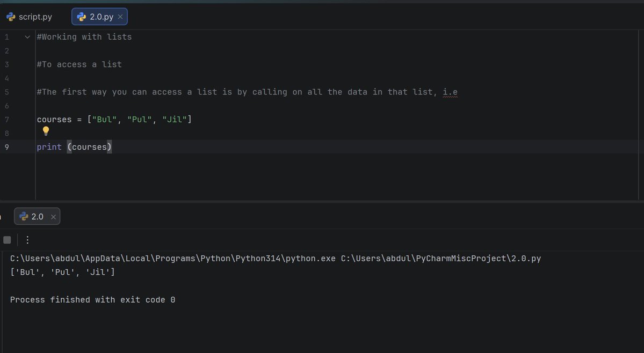
Task: Collapse the comment block at line 1
Action: 27,37
